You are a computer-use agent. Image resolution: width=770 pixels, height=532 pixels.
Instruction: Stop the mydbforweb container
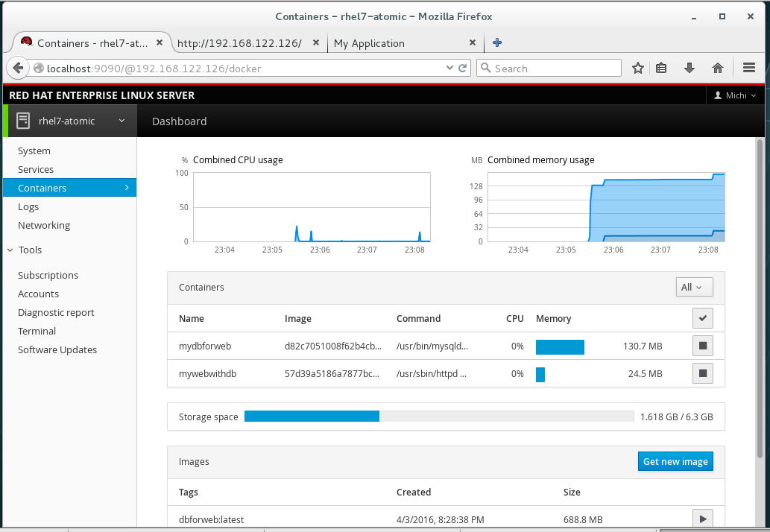701,345
